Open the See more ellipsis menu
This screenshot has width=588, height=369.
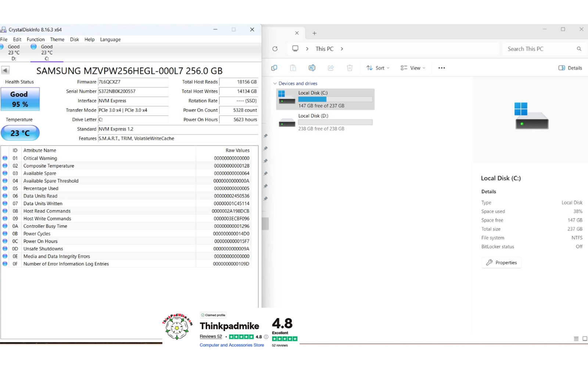pos(442,68)
